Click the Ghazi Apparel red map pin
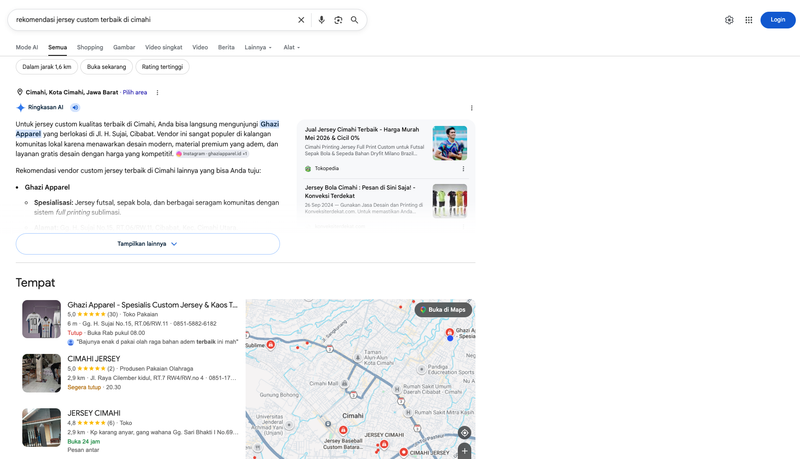 [x=449, y=333]
